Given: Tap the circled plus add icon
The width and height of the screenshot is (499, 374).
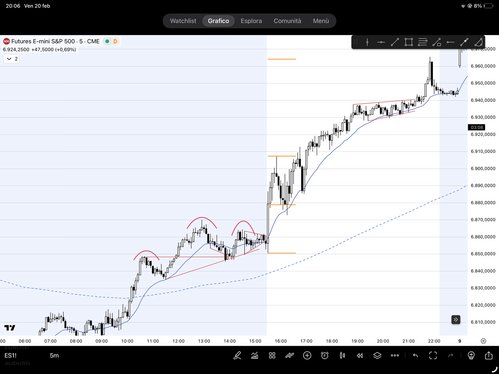Looking at the screenshot, I should coord(307,356).
